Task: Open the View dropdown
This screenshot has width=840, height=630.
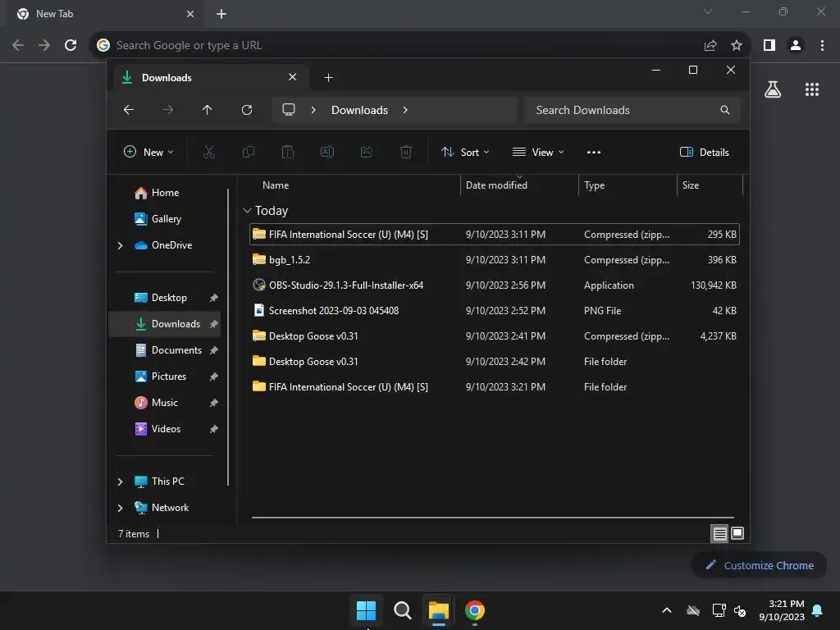Action: coord(538,152)
